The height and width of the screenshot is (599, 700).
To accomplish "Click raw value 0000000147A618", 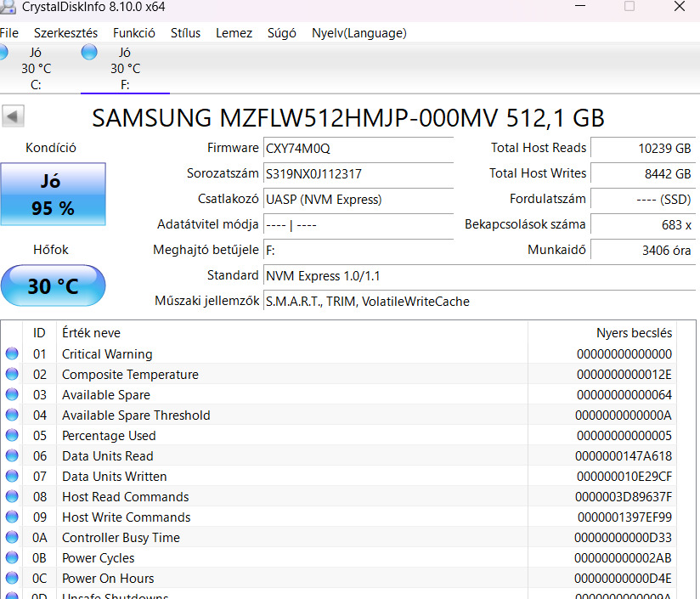I will click(624, 455).
